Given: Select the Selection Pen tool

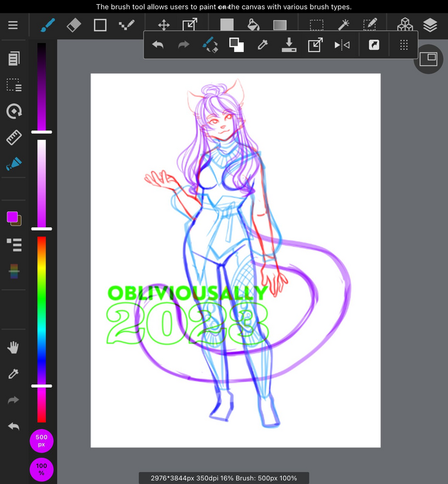Looking at the screenshot, I should 370,25.
